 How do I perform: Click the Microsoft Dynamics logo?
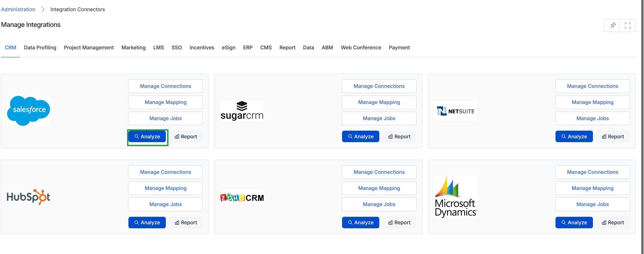[456, 197]
